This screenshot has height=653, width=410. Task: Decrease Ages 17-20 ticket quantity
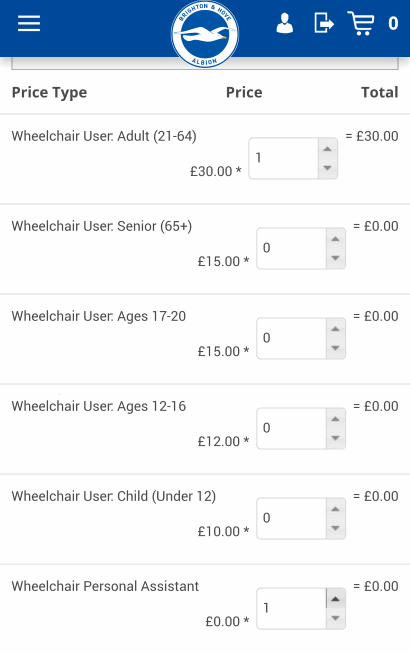click(335, 348)
